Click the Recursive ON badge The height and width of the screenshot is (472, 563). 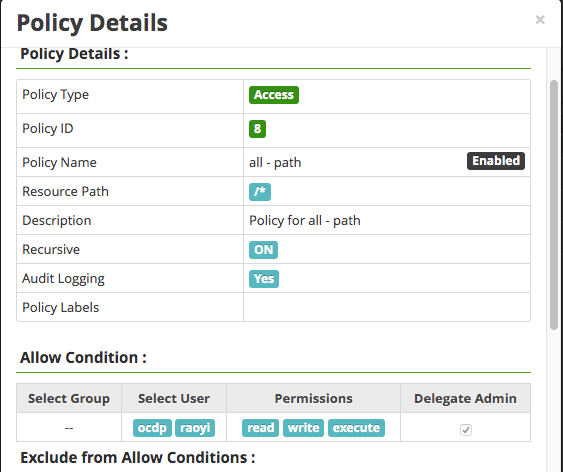point(264,249)
